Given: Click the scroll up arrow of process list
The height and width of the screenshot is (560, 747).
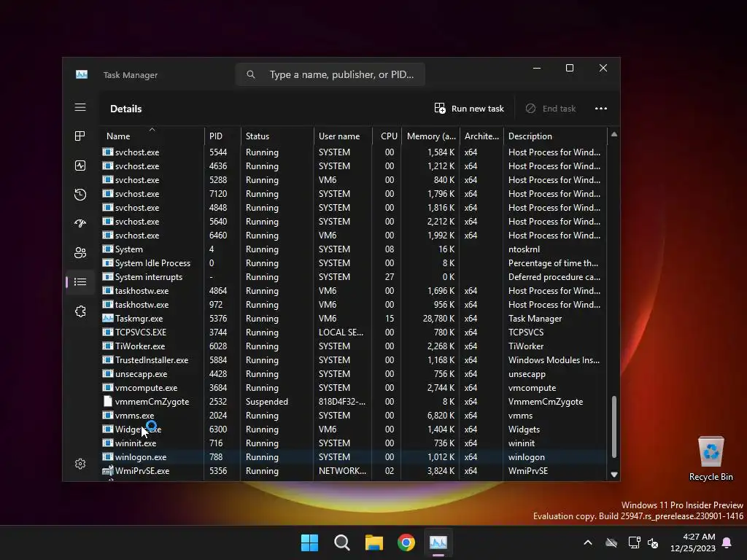Looking at the screenshot, I should click(x=614, y=135).
